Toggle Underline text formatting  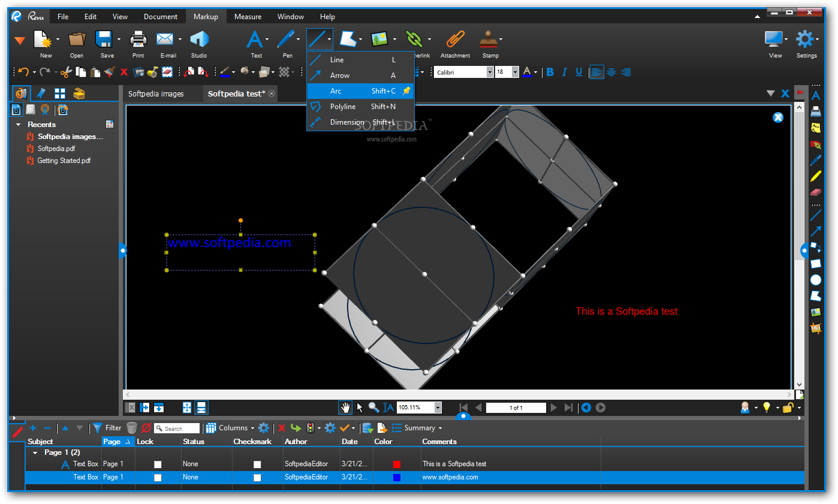click(579, 72)
